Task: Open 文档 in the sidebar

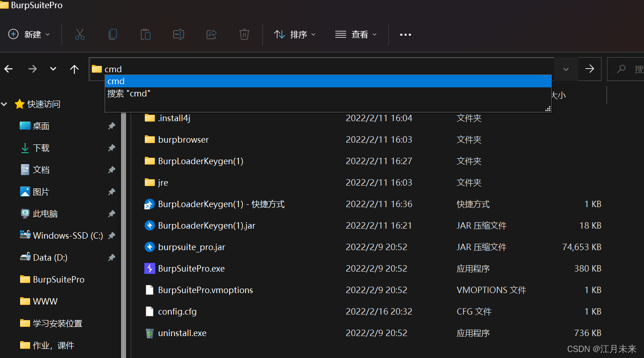Action: (x=35, y=170)
